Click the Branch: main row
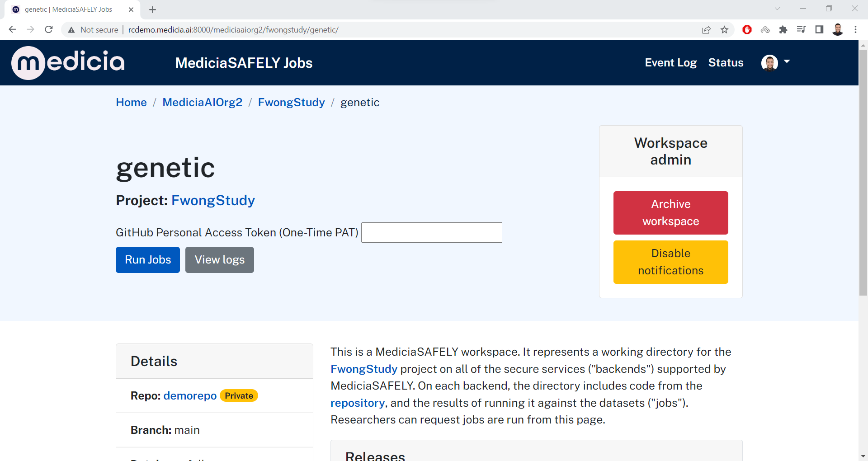The image size is (868, 461). [214, 430]
